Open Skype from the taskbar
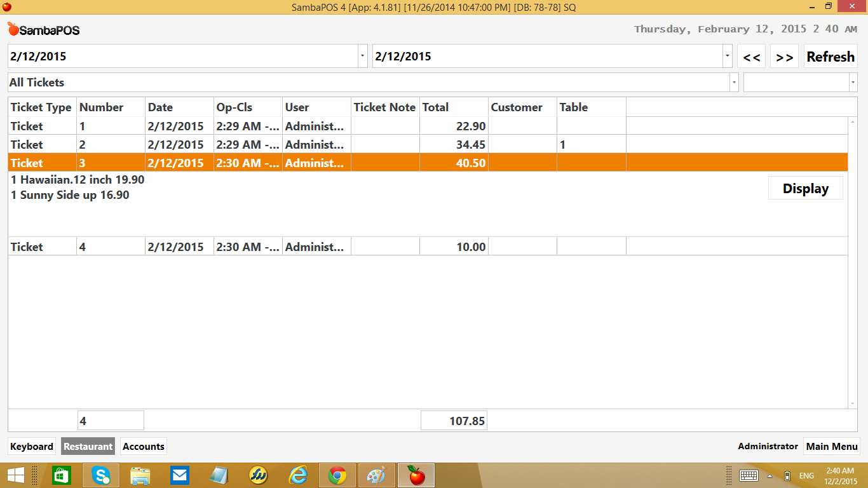The height and width of the screenshot is (488, 868). (x=101, y=475)
